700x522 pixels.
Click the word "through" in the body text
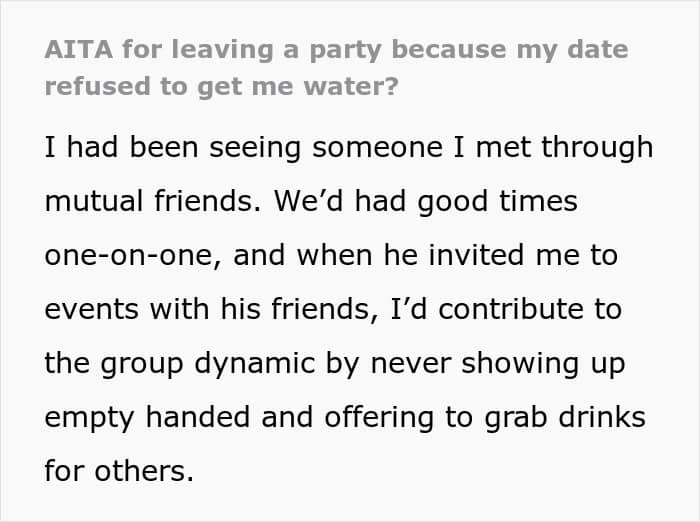[x=596, y=147]
